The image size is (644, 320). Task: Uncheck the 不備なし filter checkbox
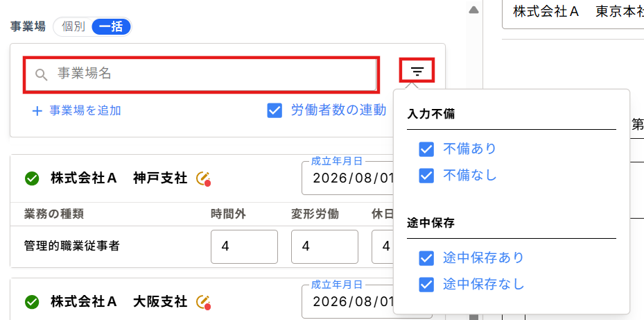coord(426,176)
